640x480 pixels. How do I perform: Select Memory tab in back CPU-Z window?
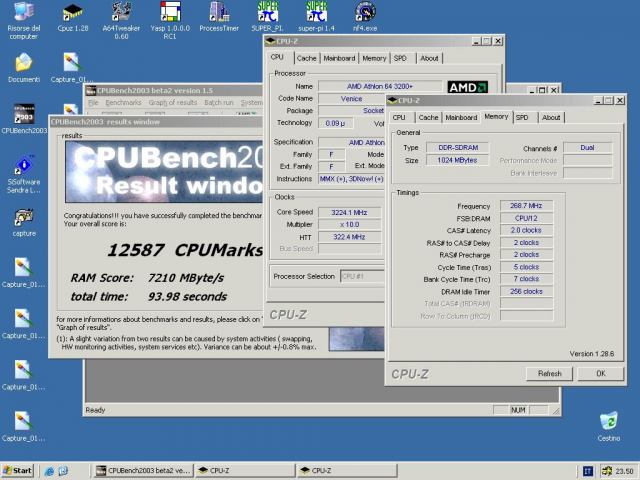(x=374, y=58)
